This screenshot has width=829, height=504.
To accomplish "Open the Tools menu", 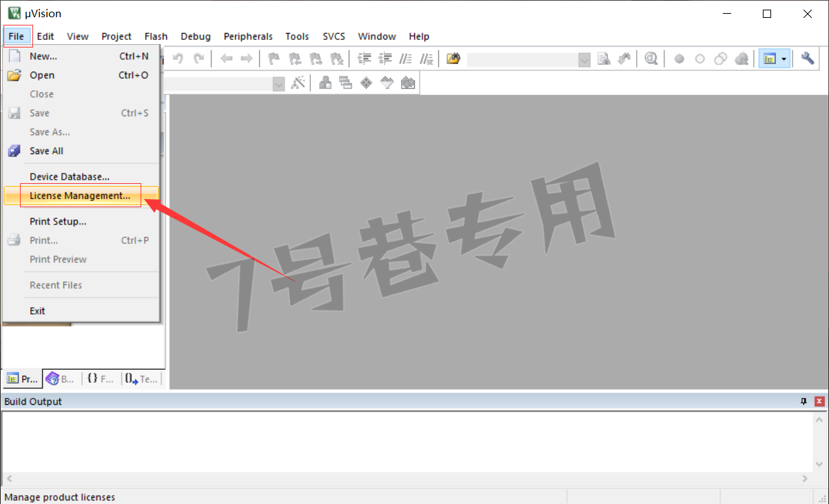I will [297, 36].
